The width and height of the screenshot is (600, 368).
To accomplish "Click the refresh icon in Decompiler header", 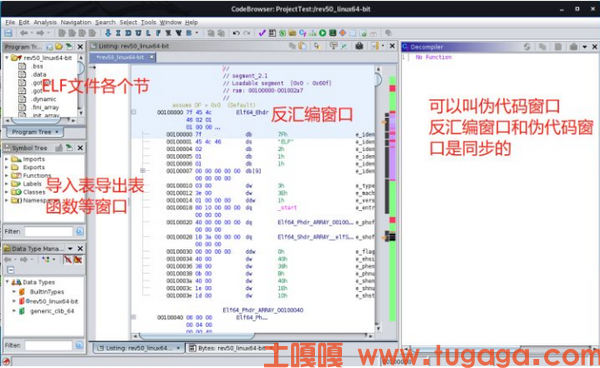I will (527, 47).
